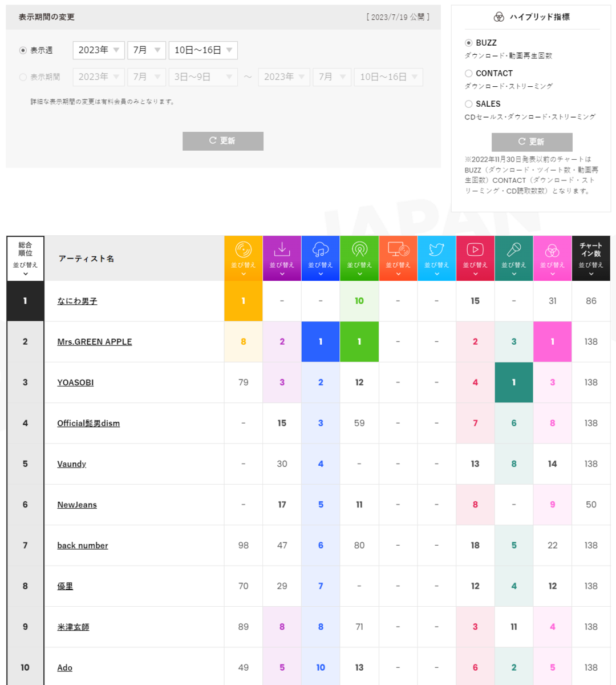Open 優里 artist link
616x685 pixels.
(x=65, y=586)
